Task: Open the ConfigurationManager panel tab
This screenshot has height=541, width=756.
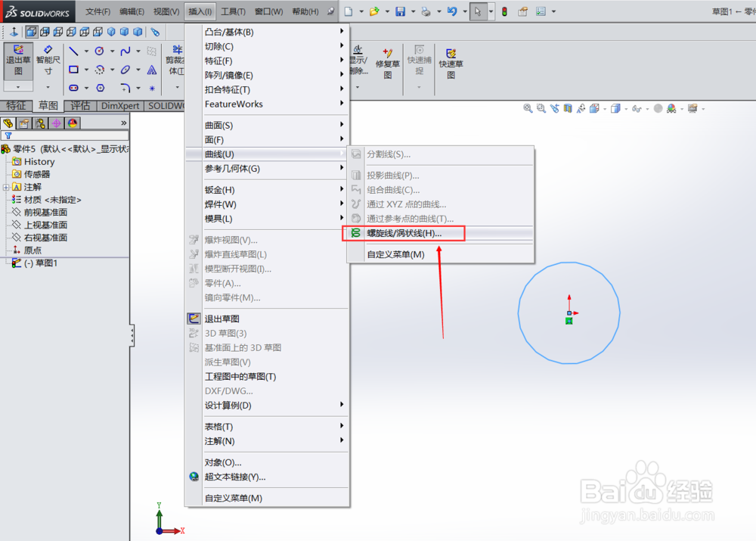Action: click(40, 123)
